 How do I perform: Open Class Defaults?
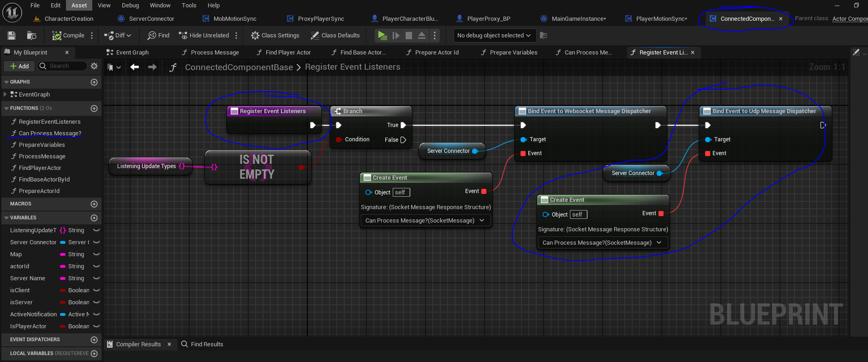click(335, 36)
